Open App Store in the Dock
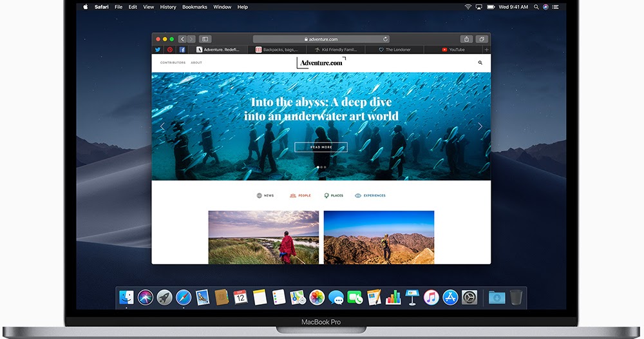This screenshot has height=339, width=644. [x=450, y=297]
